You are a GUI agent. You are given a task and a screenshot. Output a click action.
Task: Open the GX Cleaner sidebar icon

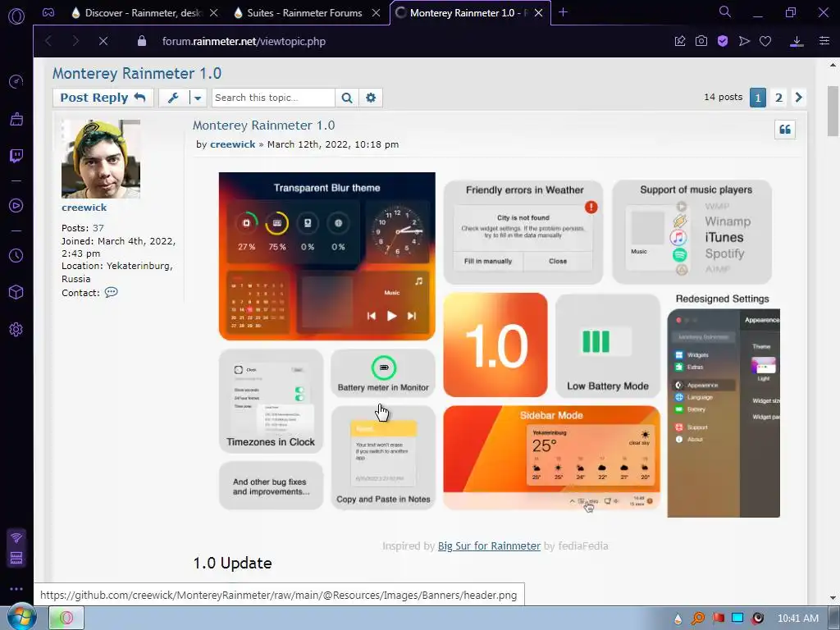pyautogui.click(x=16, y=119)
